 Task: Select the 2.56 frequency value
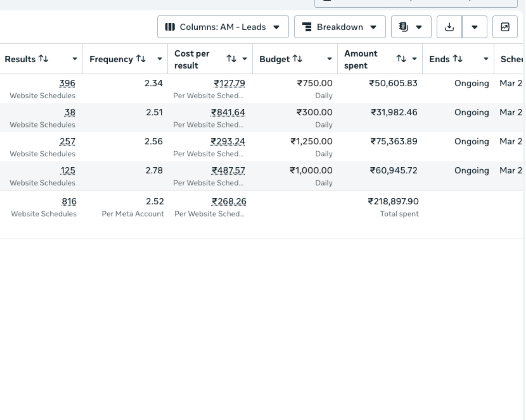(x=154, y=141)
